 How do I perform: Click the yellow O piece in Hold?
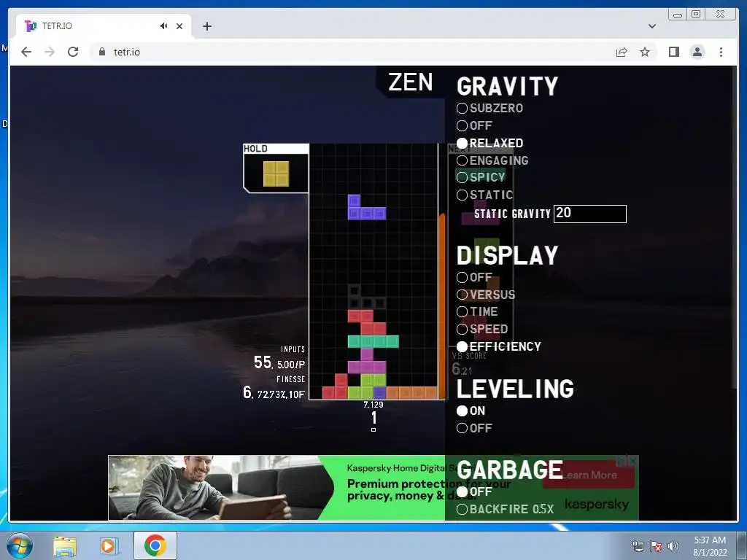click(x=276, y=174)
